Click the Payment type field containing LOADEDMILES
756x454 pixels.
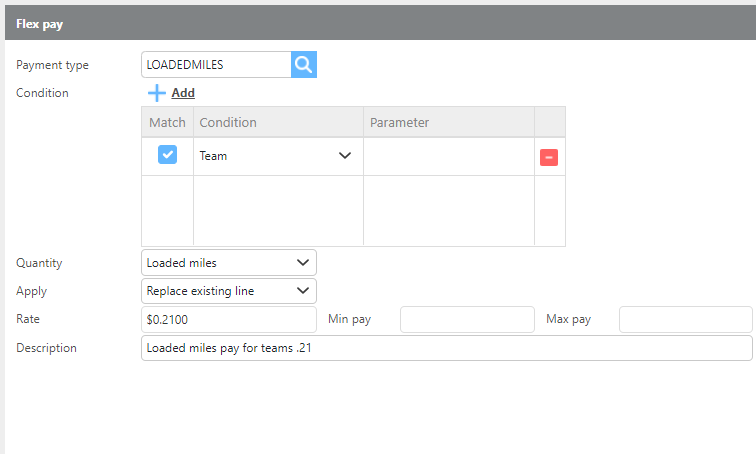point(216,65)
